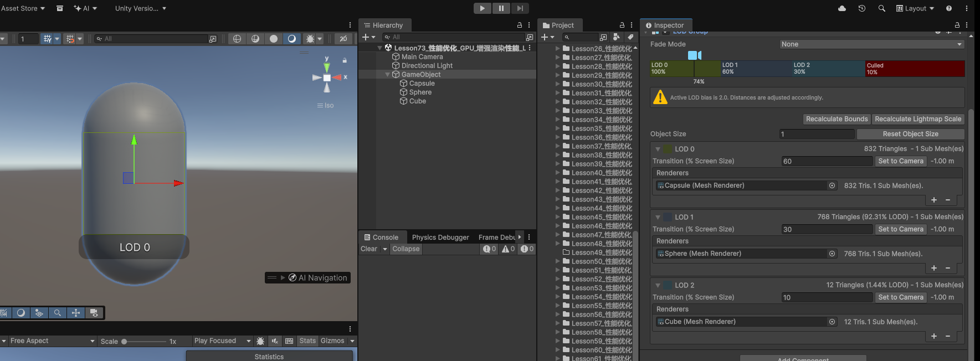
Task: Toggle the scene debug draw mode bug icon
Action: tap(310, 39)
